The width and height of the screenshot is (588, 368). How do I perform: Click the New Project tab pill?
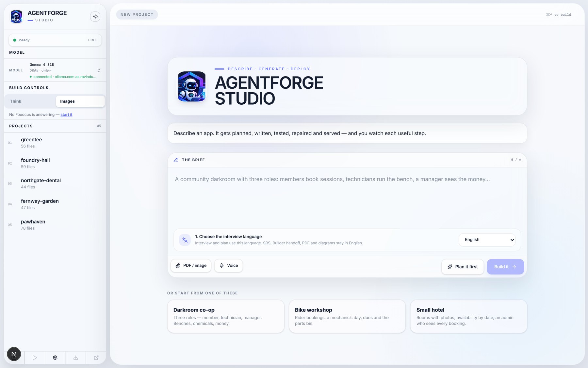(137, 14)
